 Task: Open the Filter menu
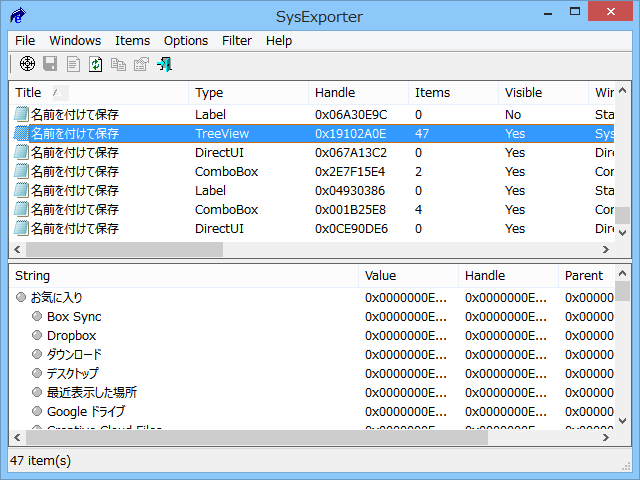click(x=237, y=41)
